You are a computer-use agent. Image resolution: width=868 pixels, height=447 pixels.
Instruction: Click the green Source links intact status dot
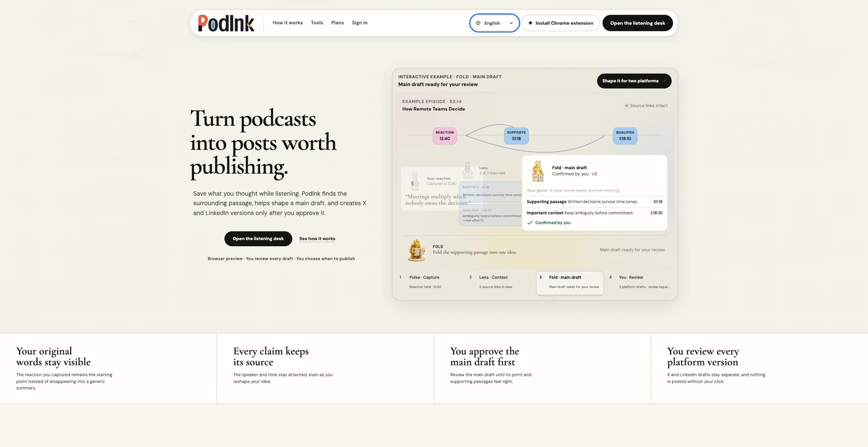click(x=627, y=105)
